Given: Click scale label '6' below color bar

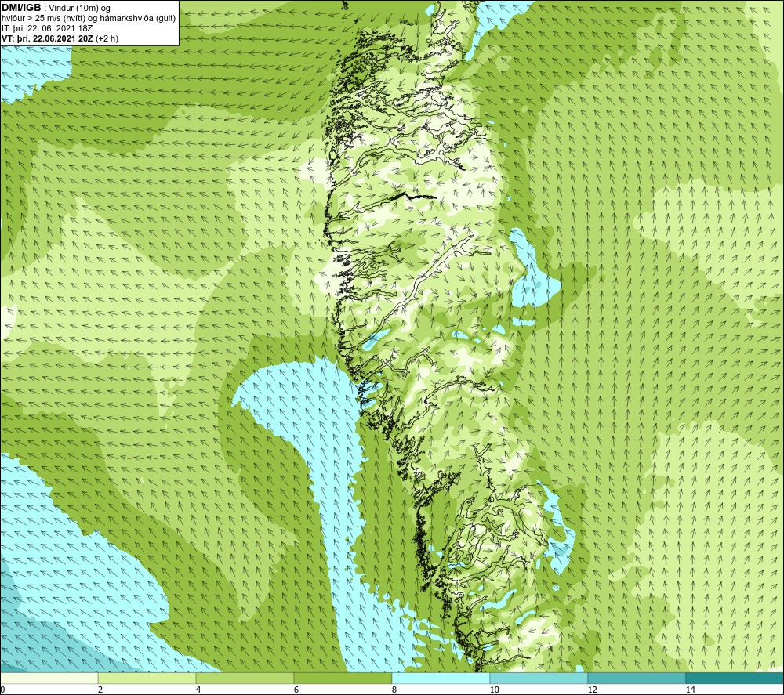Looking at the screenshot, I should (296, 690).
